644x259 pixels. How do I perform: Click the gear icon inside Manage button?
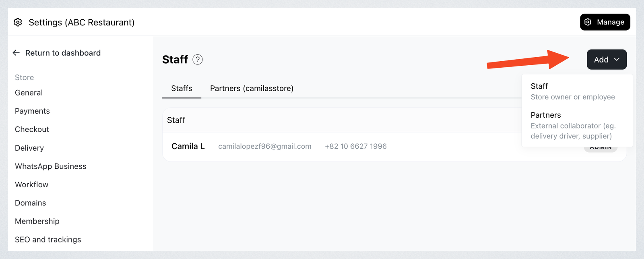tap(588, 22)
